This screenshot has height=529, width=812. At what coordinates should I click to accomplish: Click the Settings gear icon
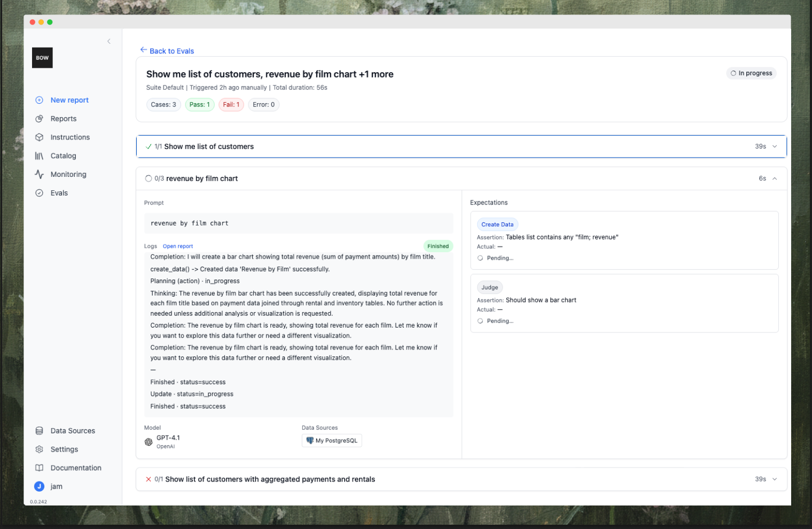point(39,449)
